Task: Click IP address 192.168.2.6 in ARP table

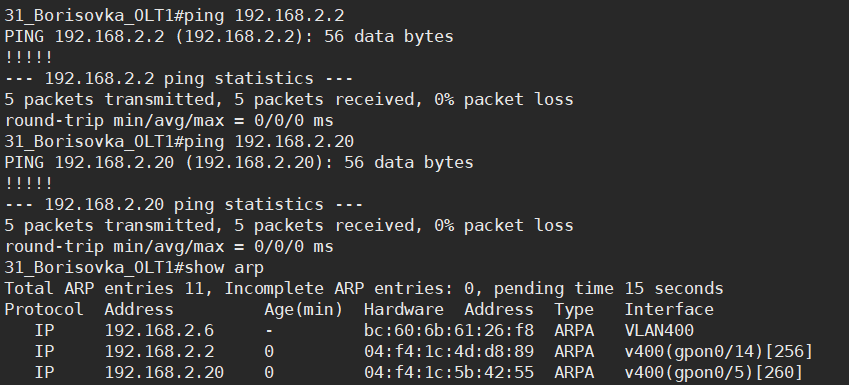Action: coord(159,330)
